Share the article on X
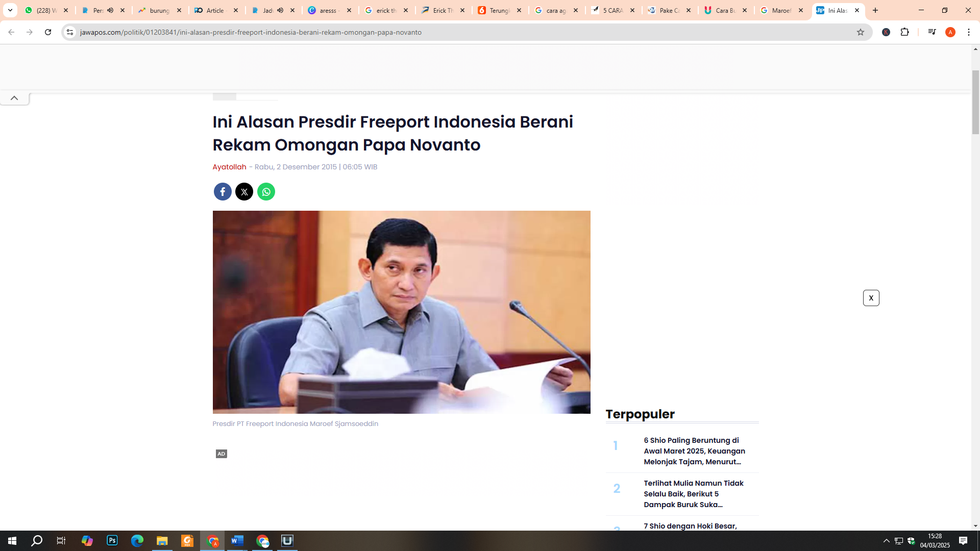This screenshot has width=980, height=551. (244, 192)
